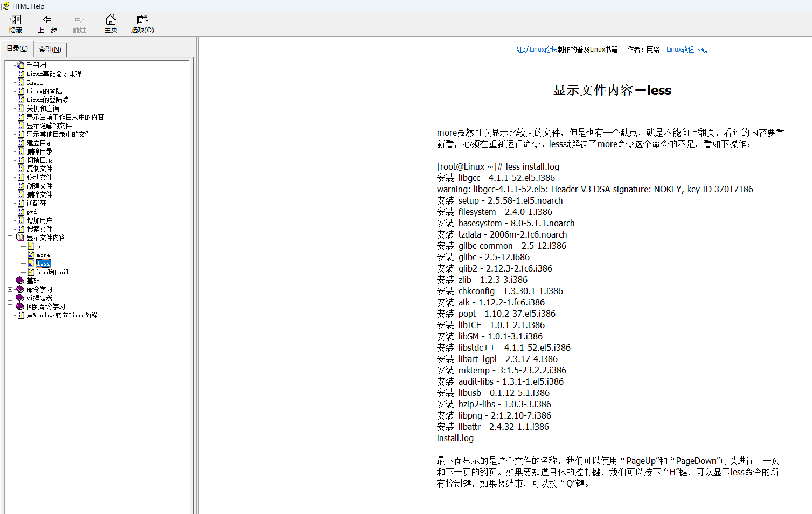Click the line '安装 libattr - 2.4.32-1.1.i386'
This screenshot has height=514, width=812.
tap(493, 427)
